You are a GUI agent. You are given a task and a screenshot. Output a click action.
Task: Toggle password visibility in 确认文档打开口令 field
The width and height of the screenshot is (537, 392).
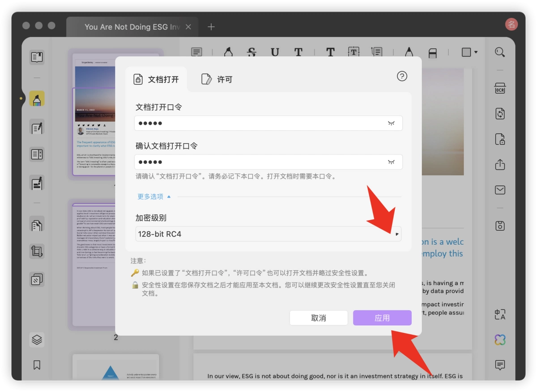point(391,162)
